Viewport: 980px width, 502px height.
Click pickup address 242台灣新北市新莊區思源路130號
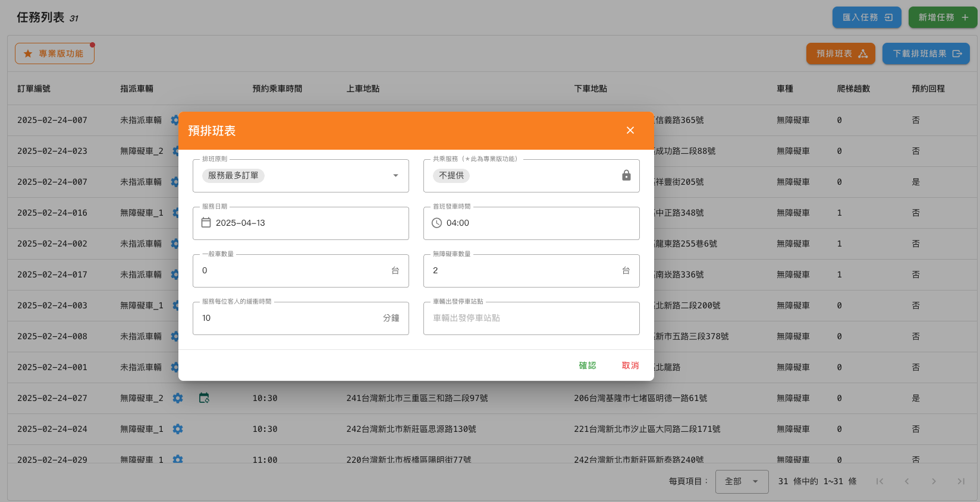click(411, 429)
